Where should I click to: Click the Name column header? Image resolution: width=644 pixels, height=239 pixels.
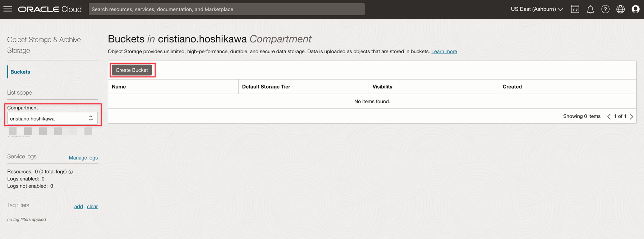pos(119,87)
